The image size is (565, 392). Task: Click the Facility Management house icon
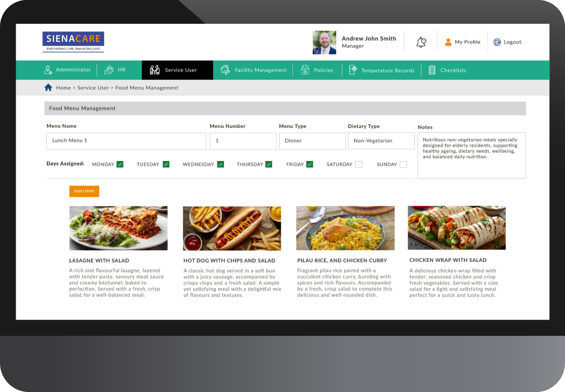[x=225, y=70]
